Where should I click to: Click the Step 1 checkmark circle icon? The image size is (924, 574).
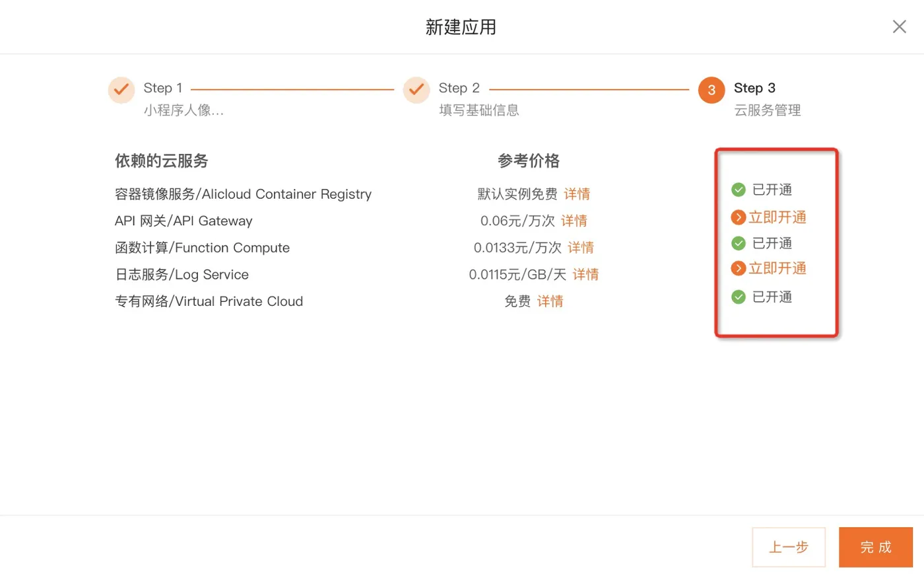pos(121,90)
